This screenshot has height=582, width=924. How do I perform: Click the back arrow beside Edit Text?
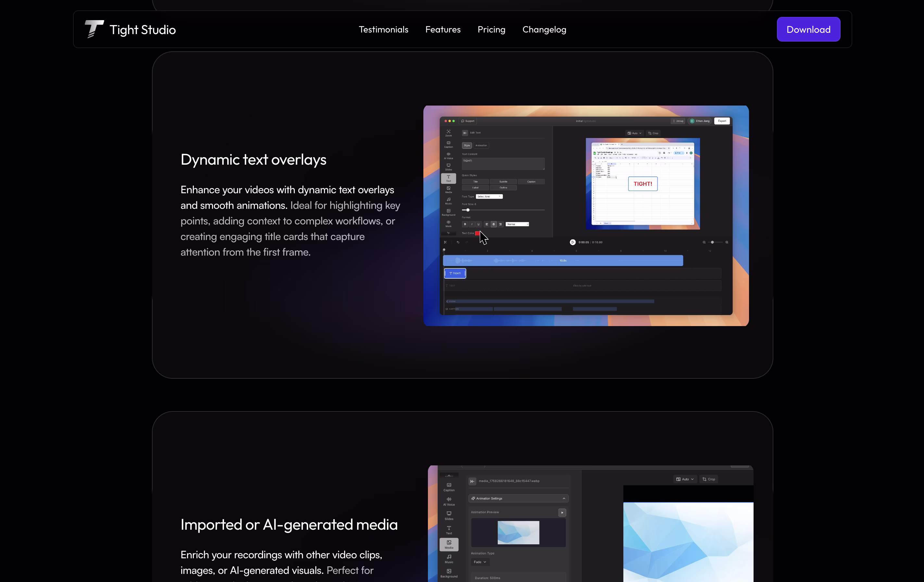coord(465,133)
